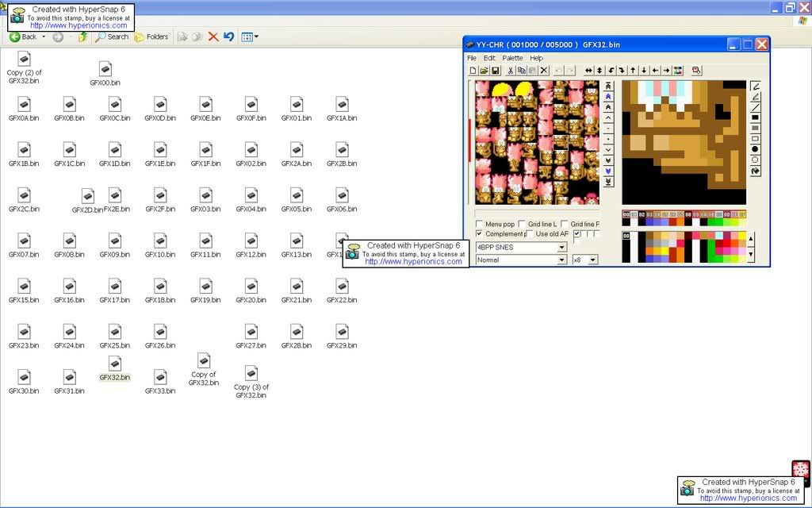Viewport: 812px width, 508px height.
Task: Flip tile horizontally with the mirror icon
Action: 589,71
